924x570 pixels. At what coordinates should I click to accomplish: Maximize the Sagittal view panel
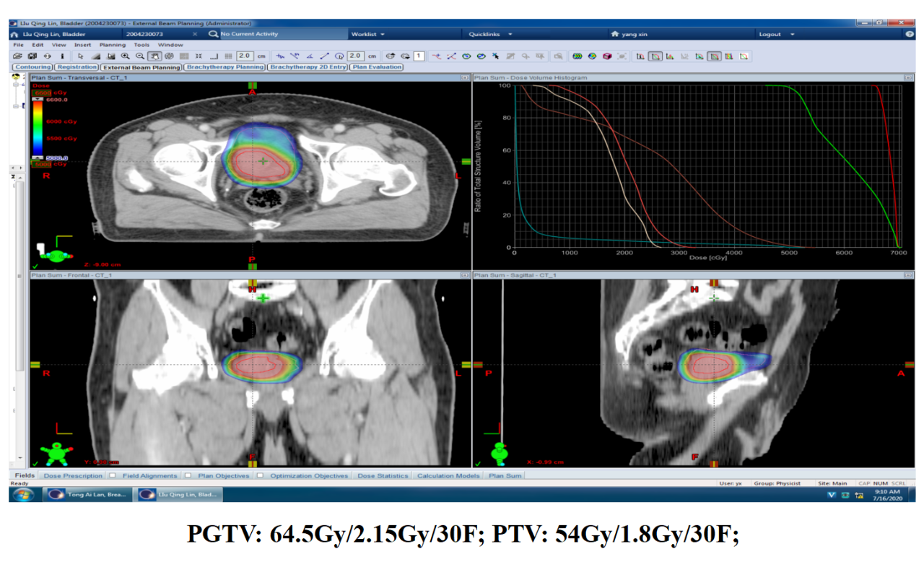[907, 275]
